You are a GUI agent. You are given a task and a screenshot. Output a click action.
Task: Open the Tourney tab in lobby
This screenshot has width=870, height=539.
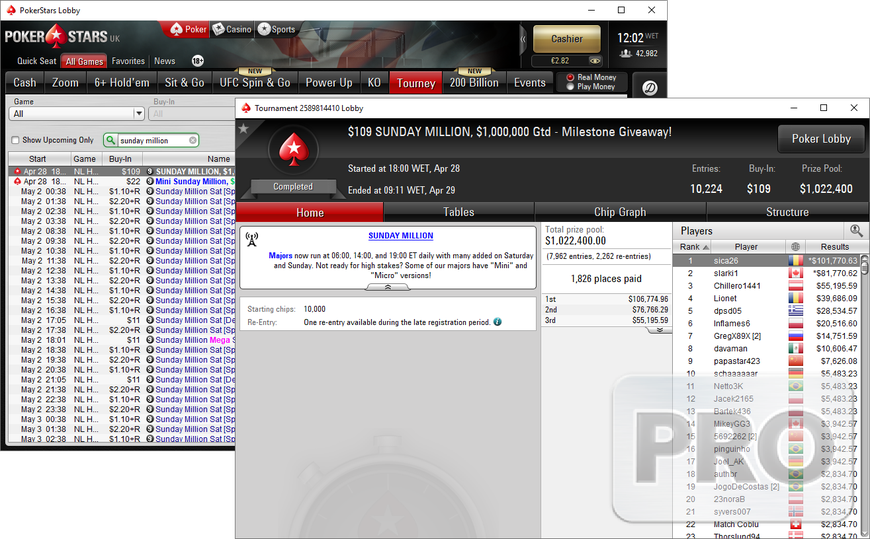coord(416,83)
